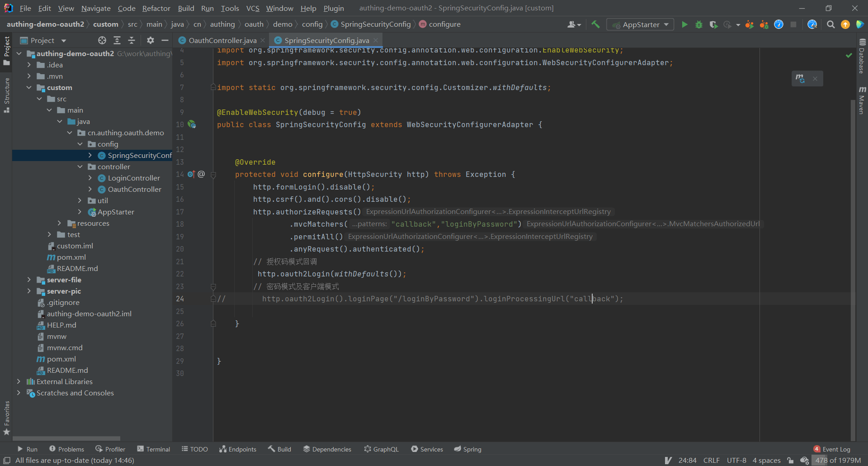Open the Terminal tool window

154,449
